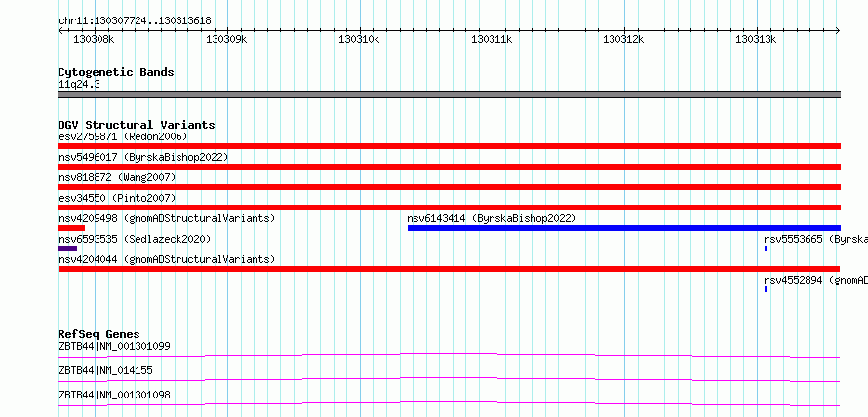Screen dimensions: 868x417
Task: Click the 130308k ruler tick label
Action: 94,39
